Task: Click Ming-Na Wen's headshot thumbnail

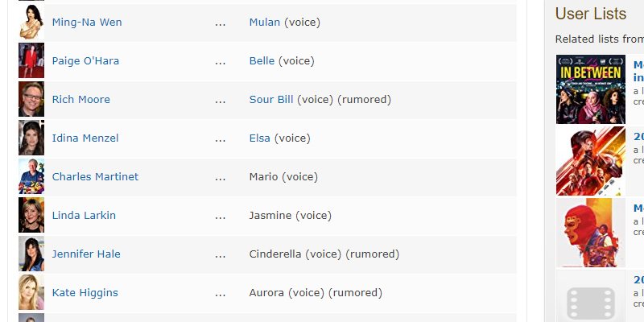Action: tap(31, 22)
